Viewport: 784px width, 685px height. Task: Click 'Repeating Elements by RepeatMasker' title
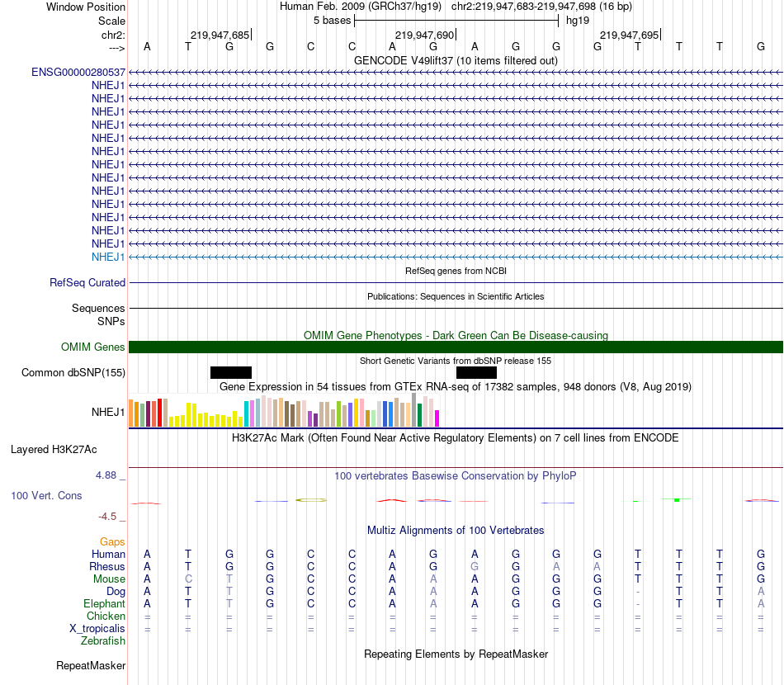(x=456, y=654)
